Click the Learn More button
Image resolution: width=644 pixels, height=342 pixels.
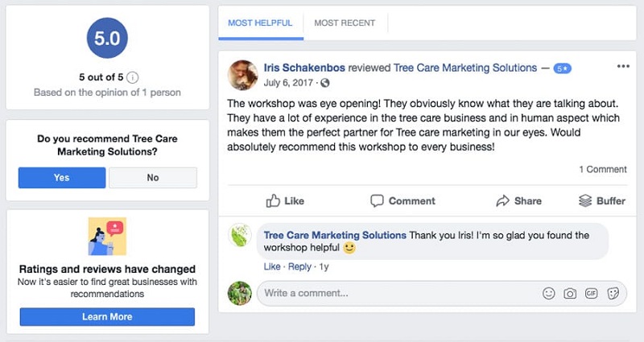point(107,316)
